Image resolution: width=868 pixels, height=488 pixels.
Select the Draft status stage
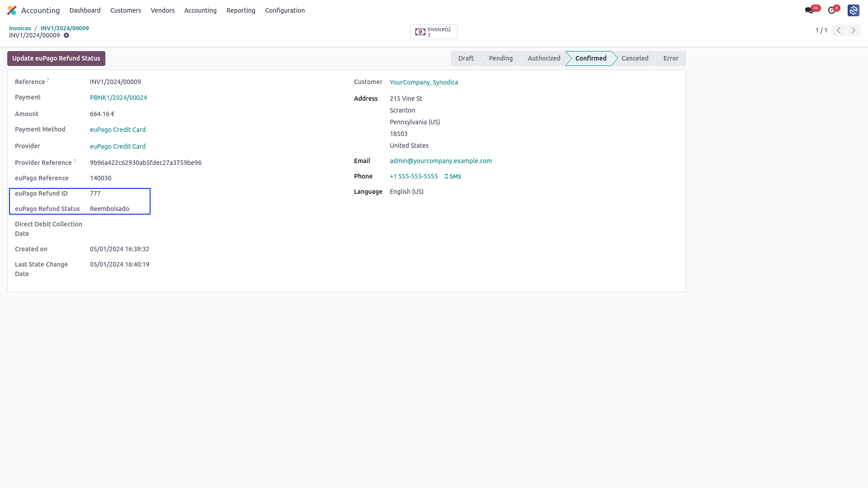pos(466,58)
